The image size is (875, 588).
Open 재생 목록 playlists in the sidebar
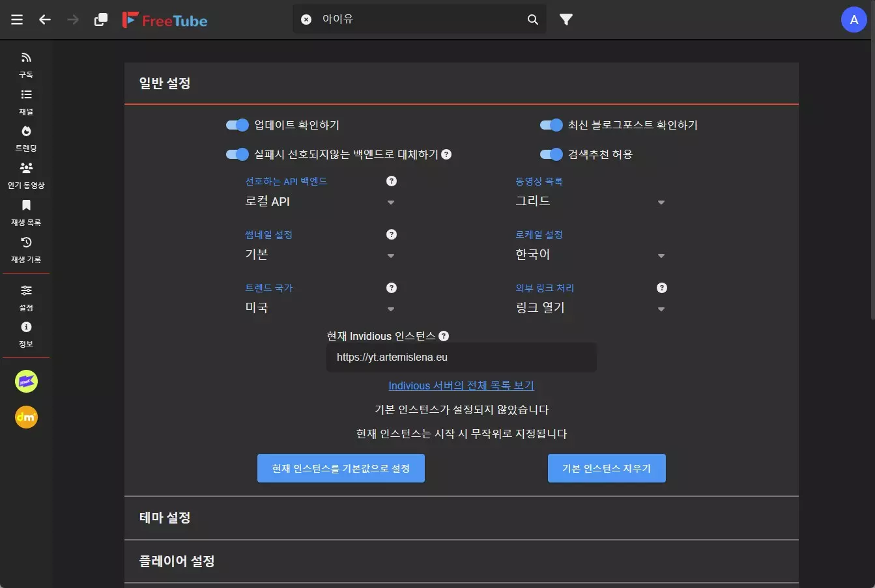point(26,213)
